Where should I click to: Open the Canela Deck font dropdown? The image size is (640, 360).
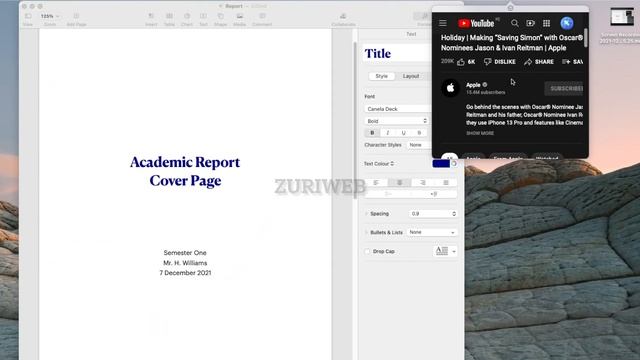coord(397,109)
